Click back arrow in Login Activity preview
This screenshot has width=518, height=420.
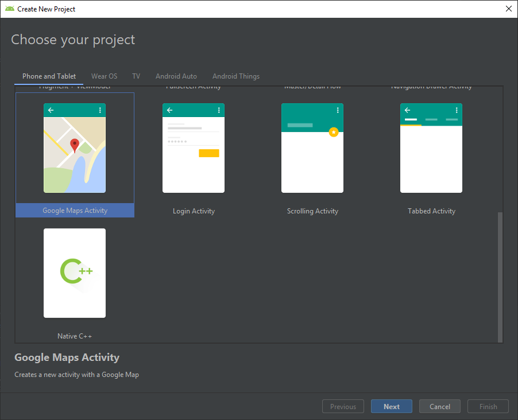(169, 110)
